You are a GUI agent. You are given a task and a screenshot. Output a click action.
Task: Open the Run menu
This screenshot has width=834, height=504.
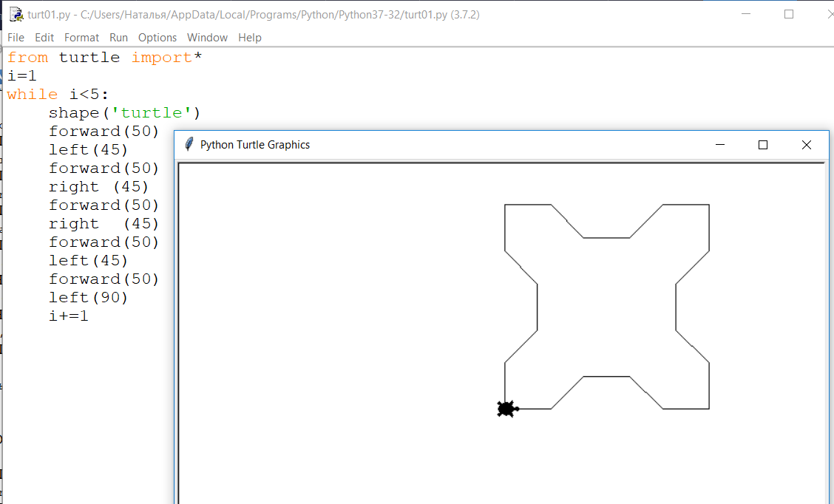[x=118, y=38]
